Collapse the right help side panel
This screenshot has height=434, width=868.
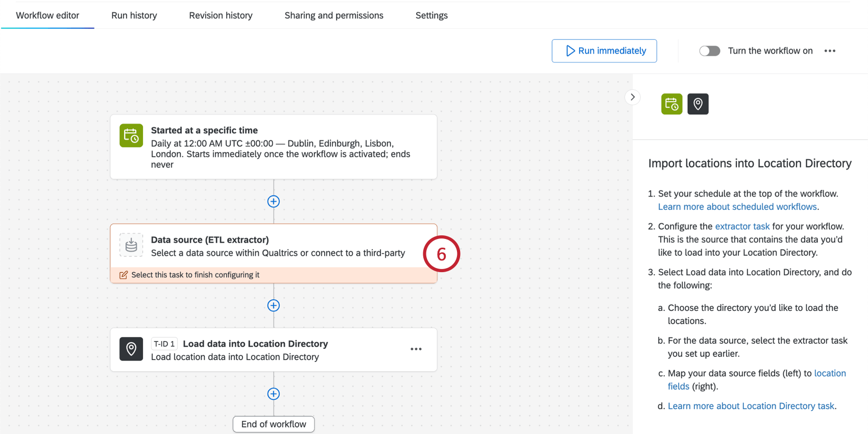point(633,97)
